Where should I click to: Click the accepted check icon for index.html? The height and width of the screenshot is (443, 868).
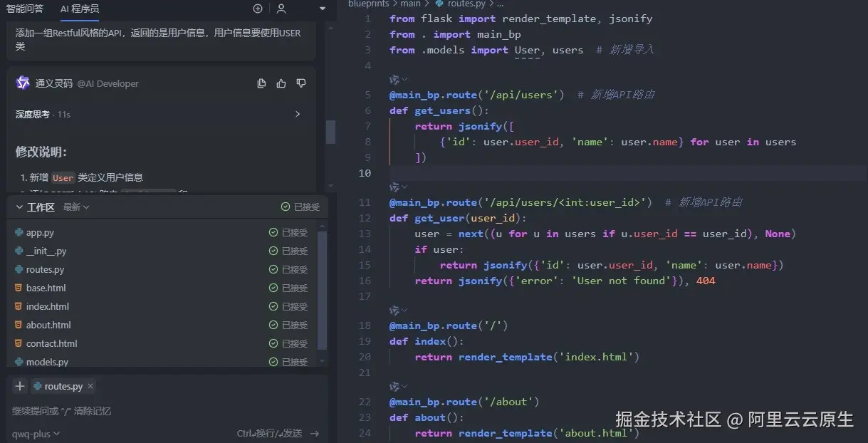tap(273, 306)
